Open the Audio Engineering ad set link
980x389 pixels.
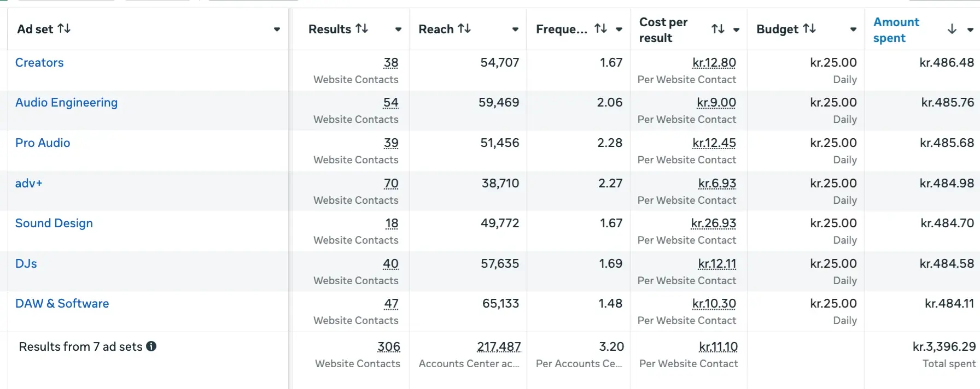[x=66, y=103]
